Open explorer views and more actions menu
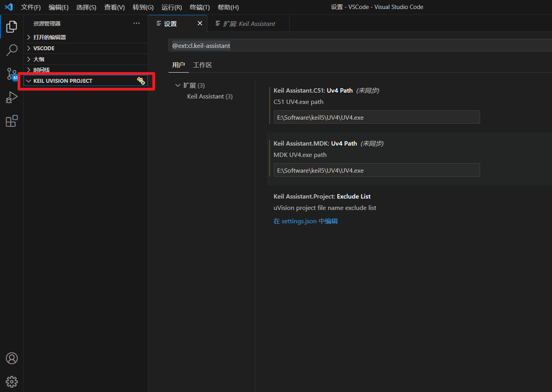 136,24
